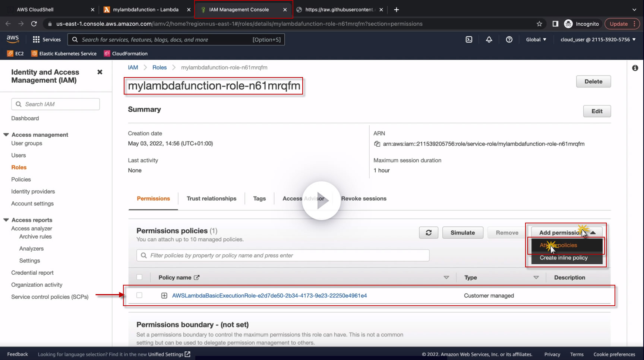The image size is (644, 360).
Task: Switch to the Trust relationships tab
Action: (x=211, y=199)
